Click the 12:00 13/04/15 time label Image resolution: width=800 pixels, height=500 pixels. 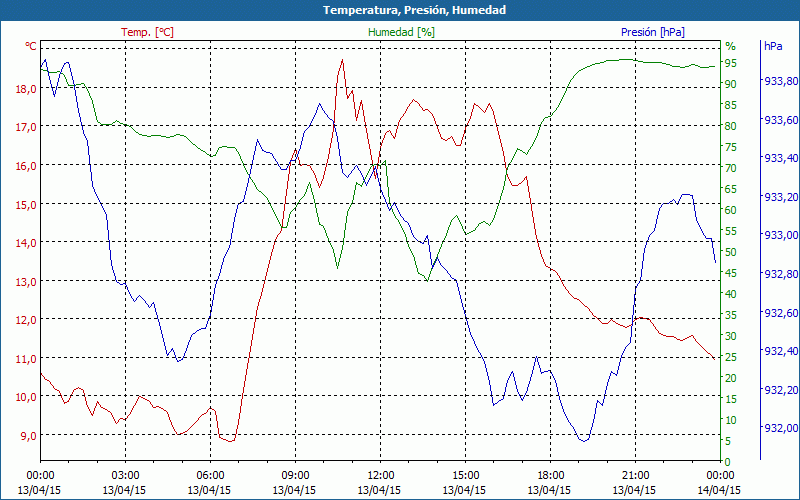pos(380,483)
